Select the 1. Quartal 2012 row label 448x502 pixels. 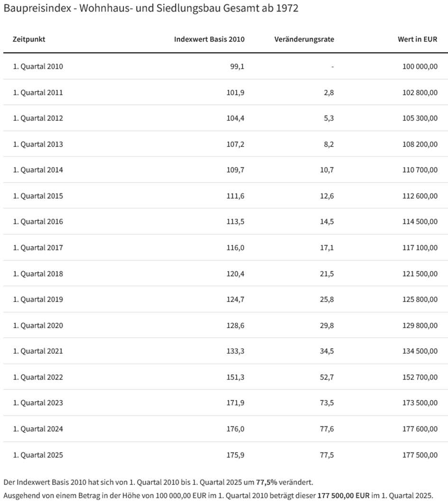tap(38, 118)
